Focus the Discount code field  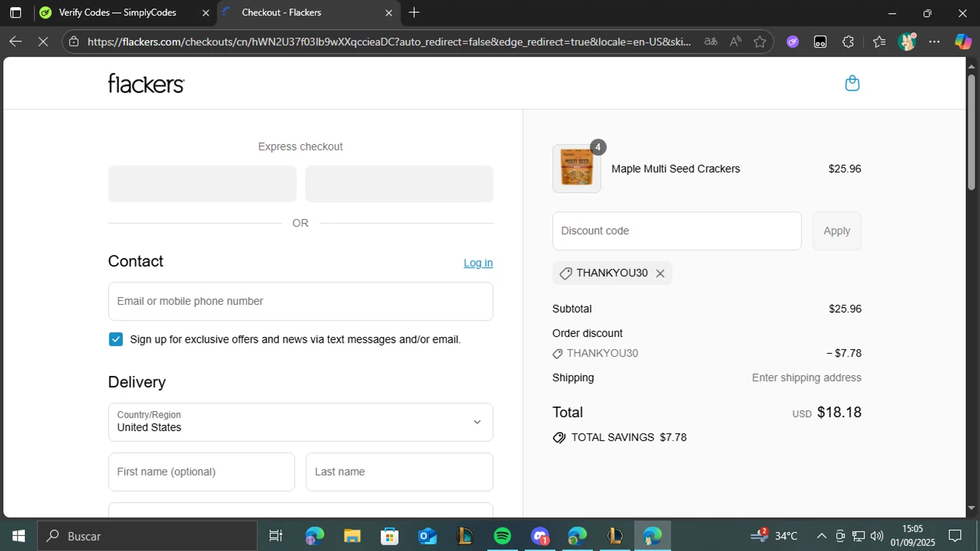(x=677, y=231)
